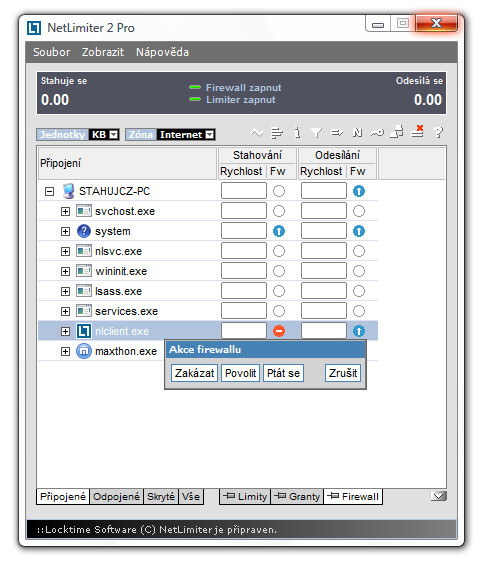Open the Nápověda menu
This screenshot has width=481, height=562.
coord(162,52)
